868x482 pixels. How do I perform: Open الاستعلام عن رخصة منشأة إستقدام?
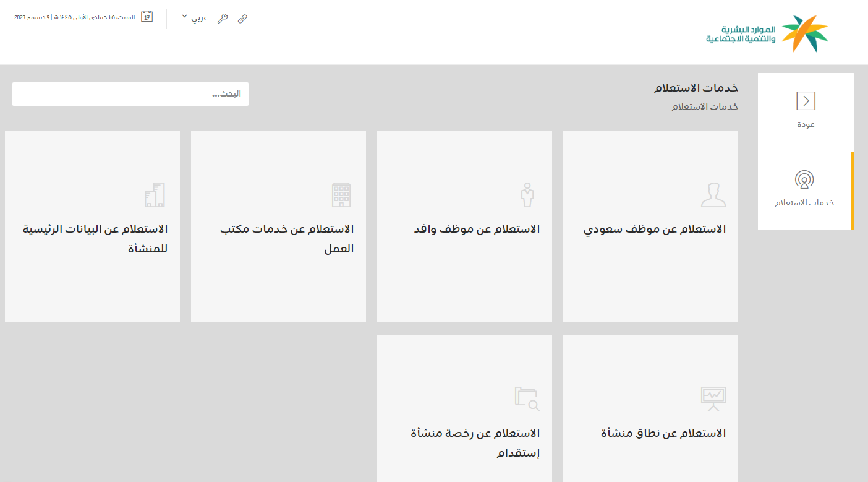coord(464,408)
